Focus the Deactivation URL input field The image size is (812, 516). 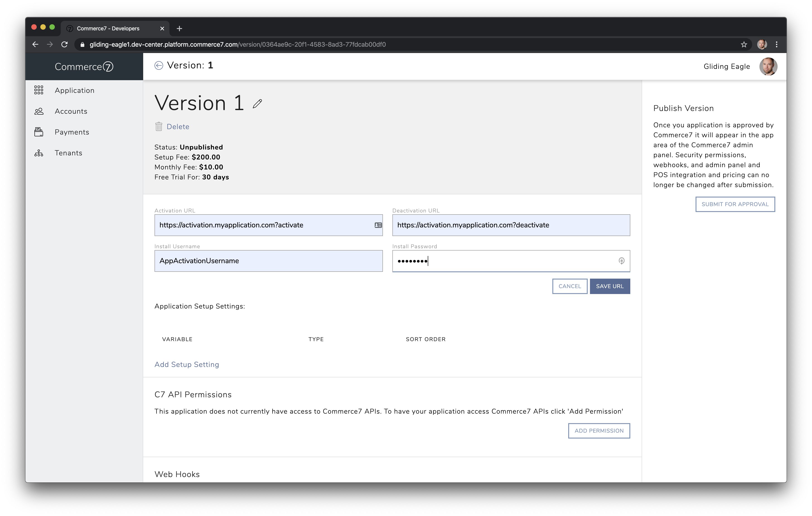tap(510, 225)
